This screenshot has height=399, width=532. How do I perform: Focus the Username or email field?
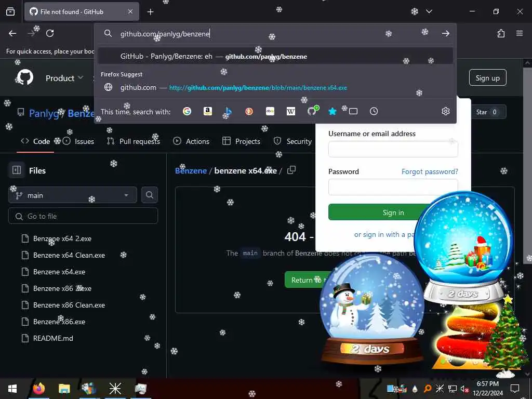[393, 149]
